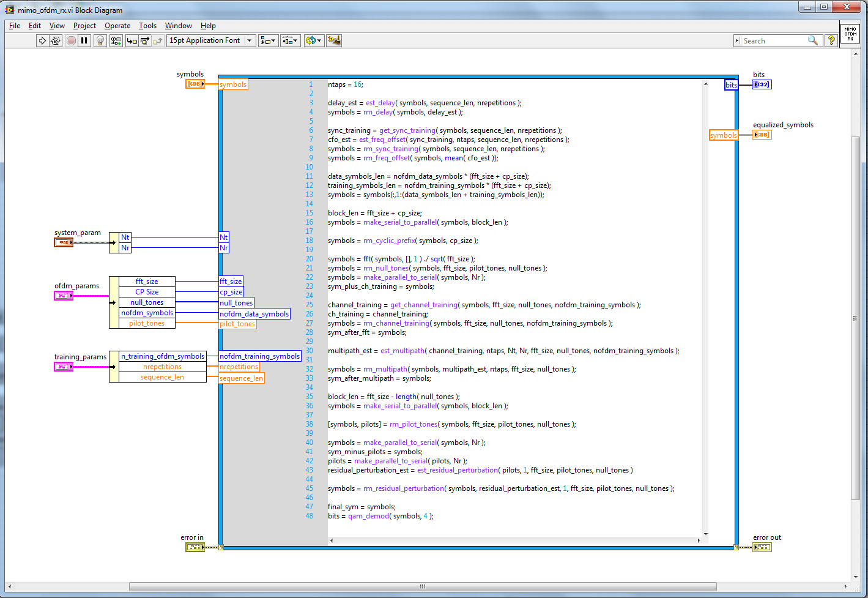The height and width of the screenshot is (598, 868).
Task: Open the Edit menu
Action: tap(35, 26)
